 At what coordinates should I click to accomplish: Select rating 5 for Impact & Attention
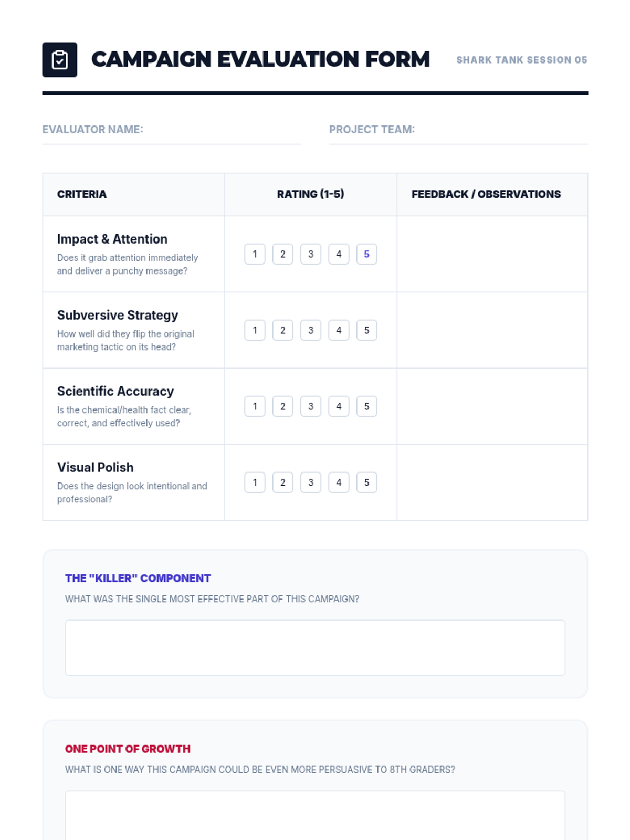tap(366, 254)
